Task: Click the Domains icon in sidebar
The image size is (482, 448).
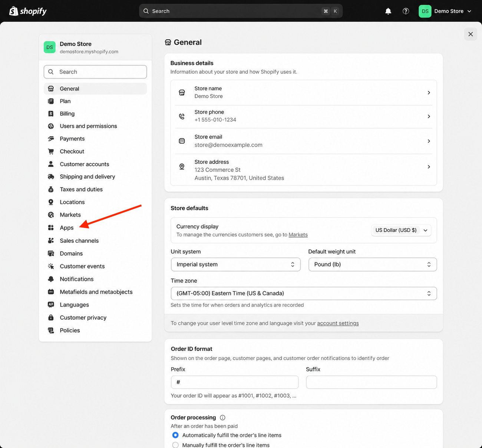Action: pos(51,253)
